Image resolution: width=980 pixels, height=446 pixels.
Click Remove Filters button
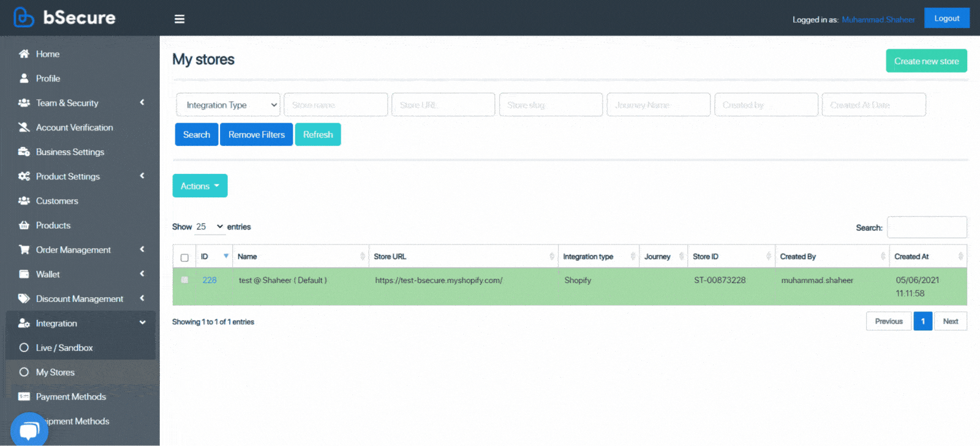pos(257,135)
